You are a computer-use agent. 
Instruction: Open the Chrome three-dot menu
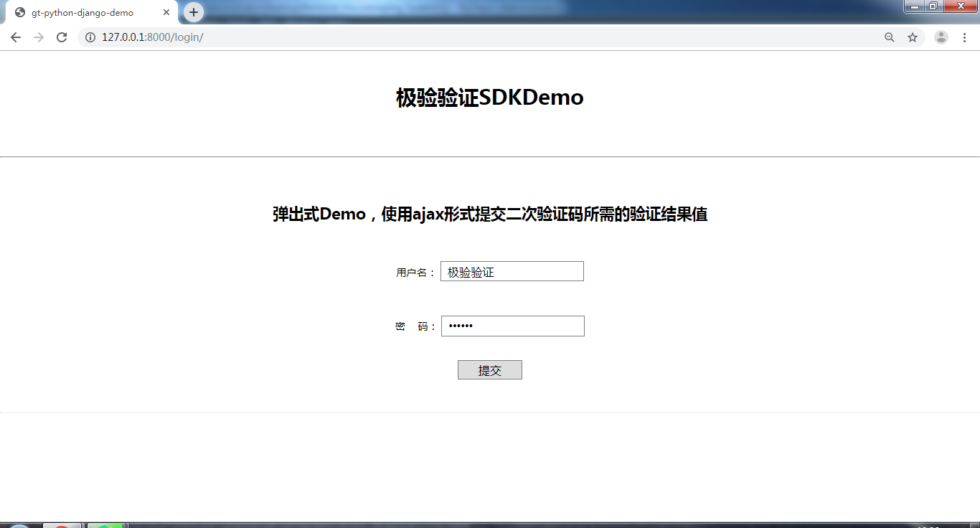964,37
